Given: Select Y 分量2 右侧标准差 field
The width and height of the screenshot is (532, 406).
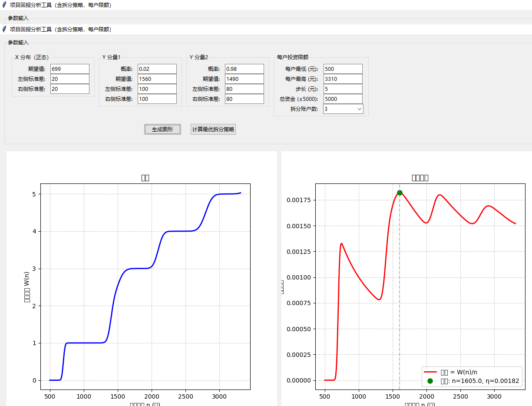Looking at the screenshot, I should (x=245, y=99).
